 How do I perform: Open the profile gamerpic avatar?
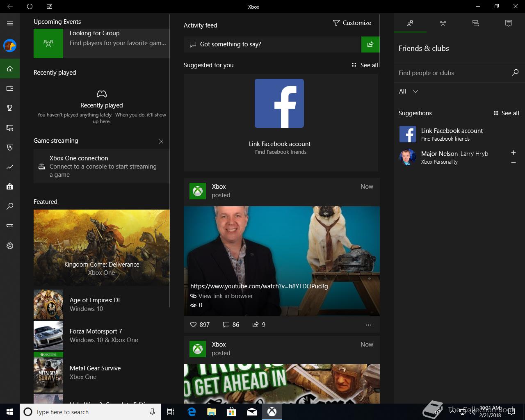pyautogui.click(x=10, y=46)
